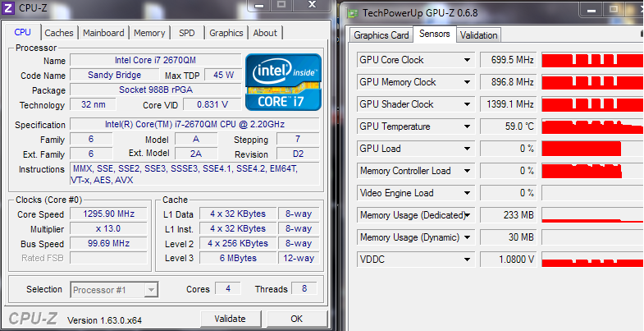The width and height of the screenshot is (644, 331).
Task: Click the GPU Core Clock history graph
Action: pyautogui.click(x=592, y=60)
